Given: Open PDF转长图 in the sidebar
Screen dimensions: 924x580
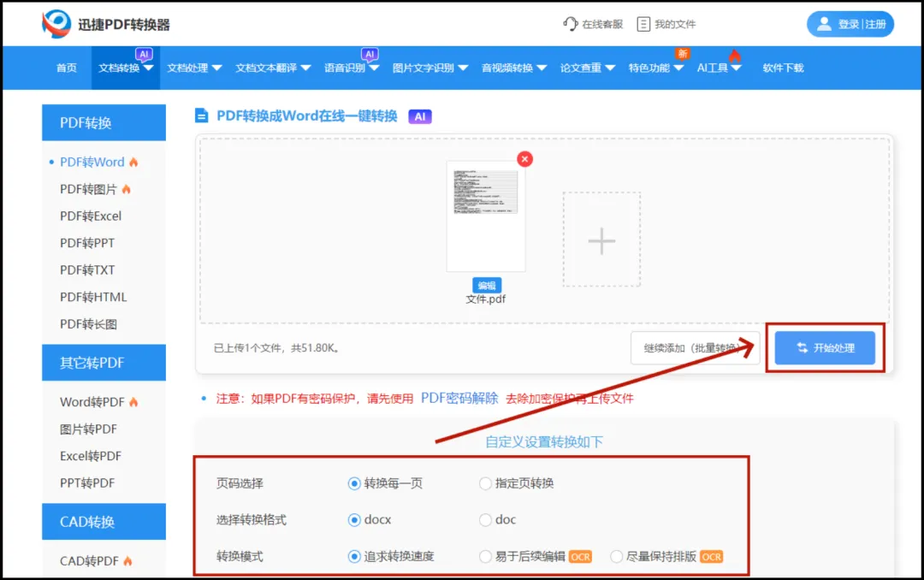Looking at the screenshot, I should pyautogui.click(x=88, y=324).
